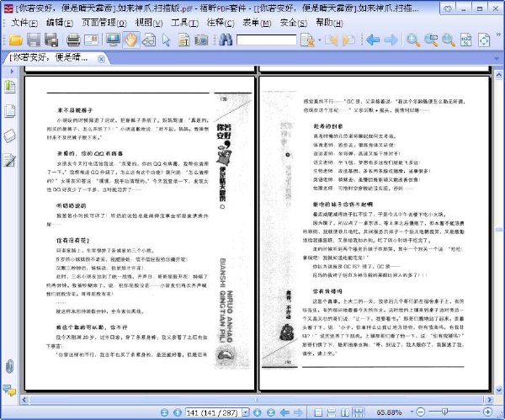Click the marquee zoom magnifier icon
The height and width of the screenshot is (420, 505).
point(431,40)
